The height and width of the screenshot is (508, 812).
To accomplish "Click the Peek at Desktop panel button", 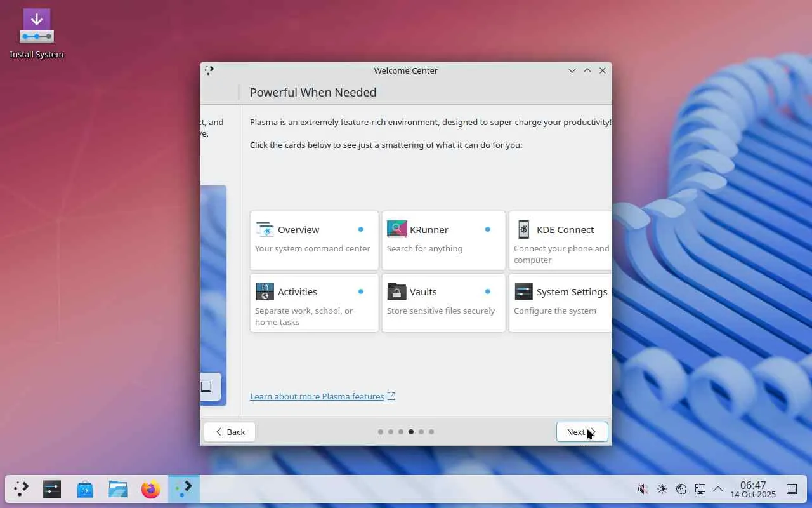I will point(792,489).
